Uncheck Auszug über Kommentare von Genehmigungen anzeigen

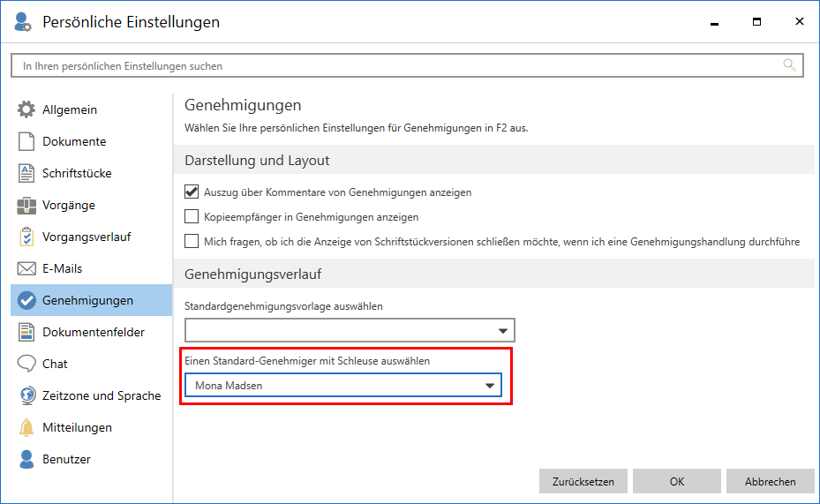[192, 192]
